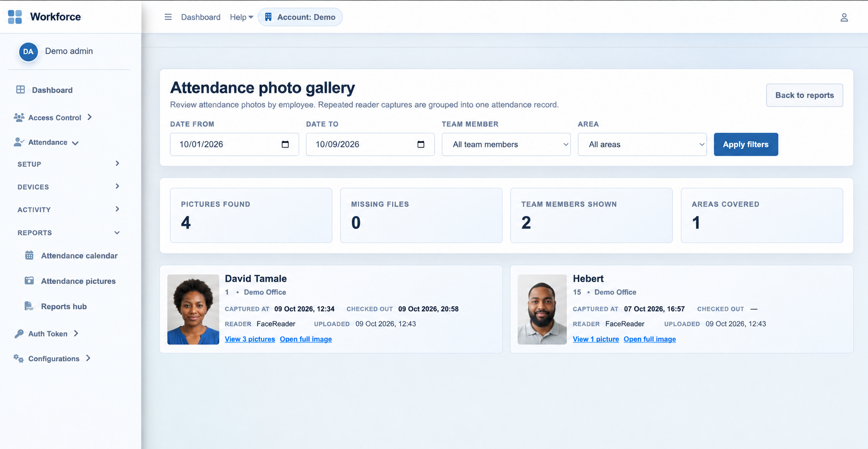The width and height of the screenshot is (868, 449).
Task: Click the checked out time 09 Oct 2026, 20:58
Action: click(429, 309)
